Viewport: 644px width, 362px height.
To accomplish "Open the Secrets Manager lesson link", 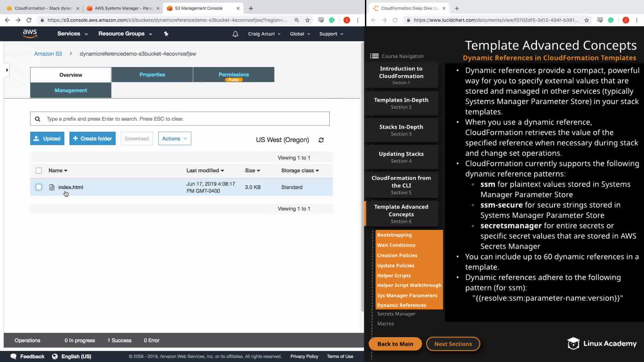I will tap(396, 314).
